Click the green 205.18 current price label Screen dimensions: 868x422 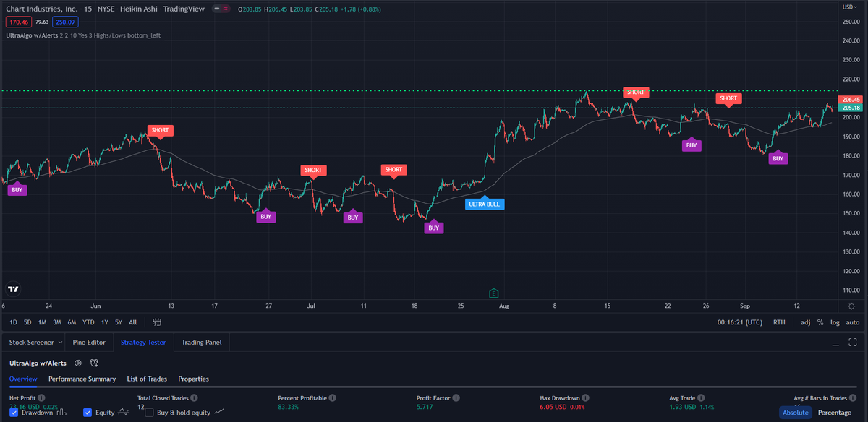coord(850,108)
